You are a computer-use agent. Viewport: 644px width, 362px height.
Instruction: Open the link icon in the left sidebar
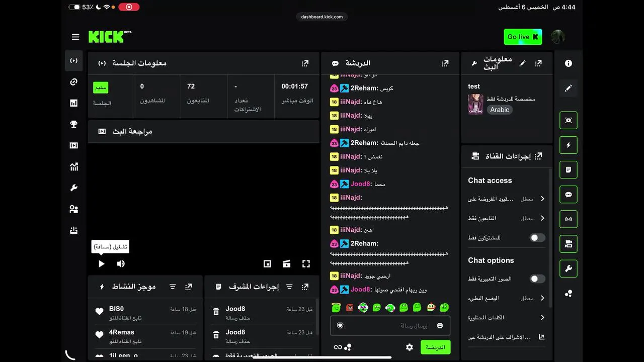click(x=74, y=82)
